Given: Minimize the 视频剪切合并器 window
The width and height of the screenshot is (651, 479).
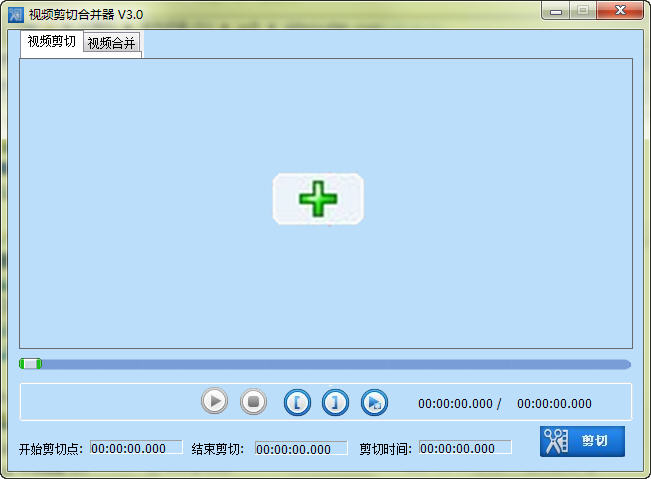Looking at the screenshot, I should tap(556, 10).
